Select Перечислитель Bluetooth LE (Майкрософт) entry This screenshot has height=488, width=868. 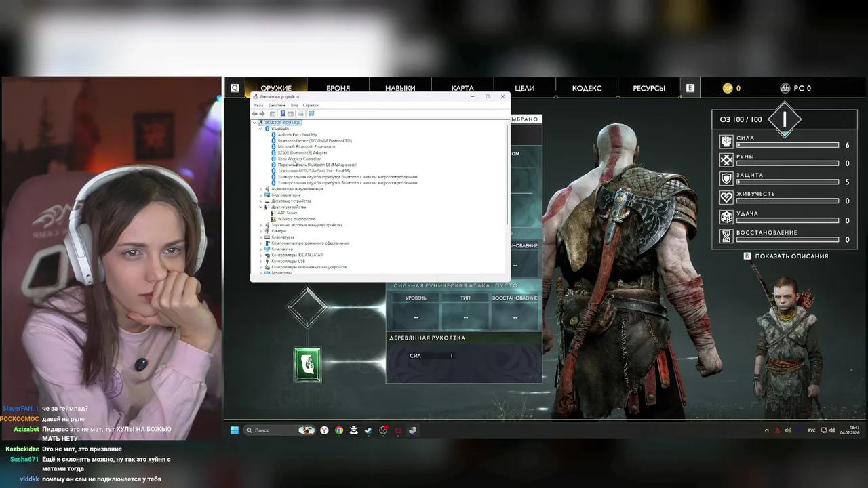pyautogui.click(x=317, y=165)
